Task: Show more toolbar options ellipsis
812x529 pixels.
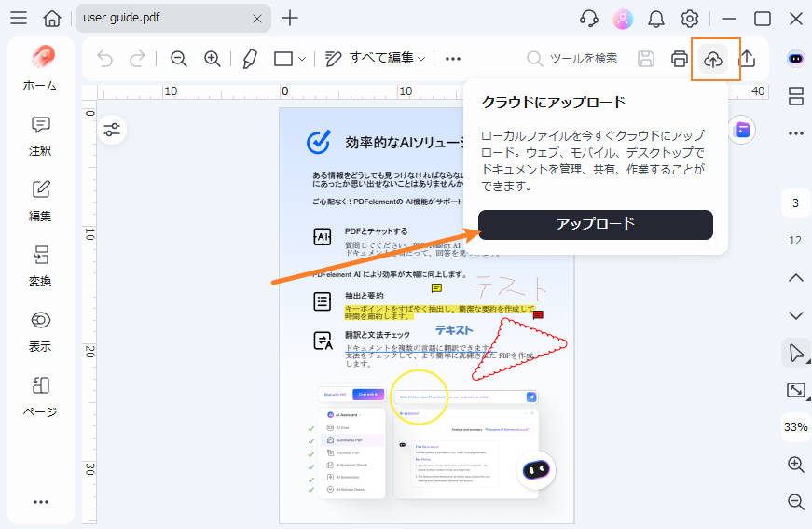Action: 453,59
